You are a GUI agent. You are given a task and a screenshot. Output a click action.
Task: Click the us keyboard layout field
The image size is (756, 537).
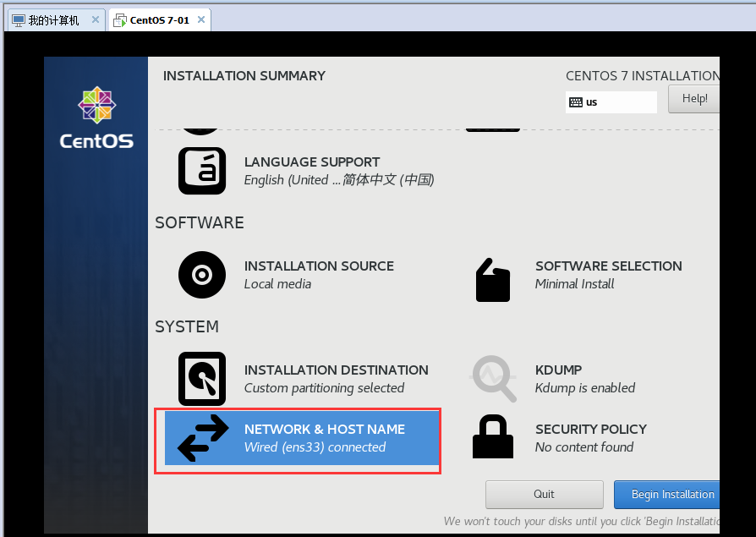click(x=611, y=102)
